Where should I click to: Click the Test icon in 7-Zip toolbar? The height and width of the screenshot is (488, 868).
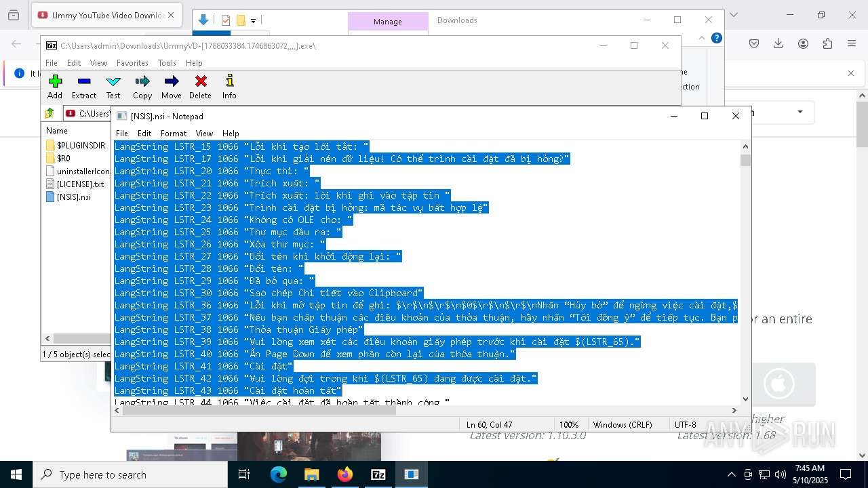click(x=113, y=81)
